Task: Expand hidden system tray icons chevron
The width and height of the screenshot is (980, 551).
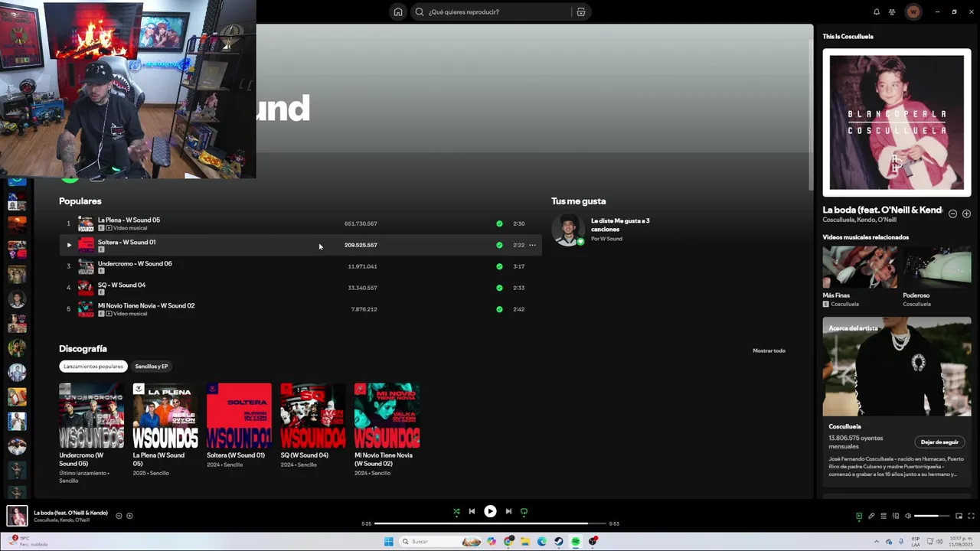Action: tap(877, 541)
